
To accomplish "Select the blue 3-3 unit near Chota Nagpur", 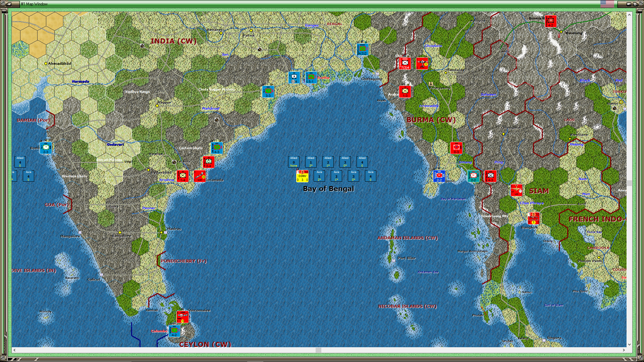I will click(268, 92).
